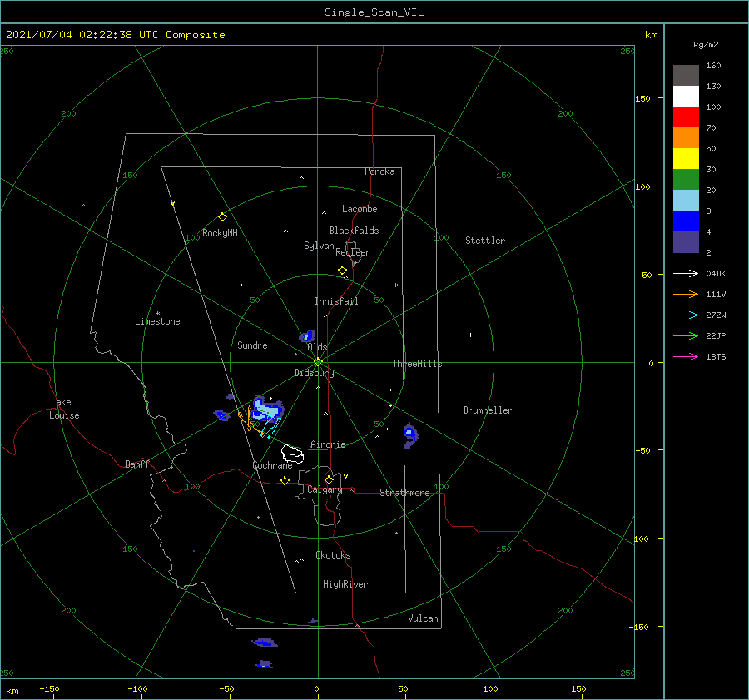This screenshot has height=700, width=749.
Task: Click the yellow diamond marker below RedDeer
Action: coord(342,270)
